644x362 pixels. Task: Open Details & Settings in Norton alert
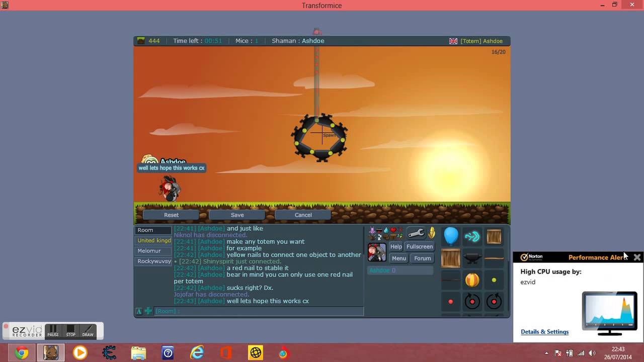point(544,332)
